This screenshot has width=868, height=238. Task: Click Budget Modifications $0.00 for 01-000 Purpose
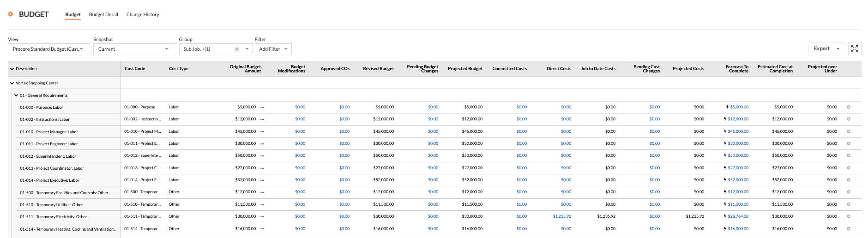coord(300,107)
